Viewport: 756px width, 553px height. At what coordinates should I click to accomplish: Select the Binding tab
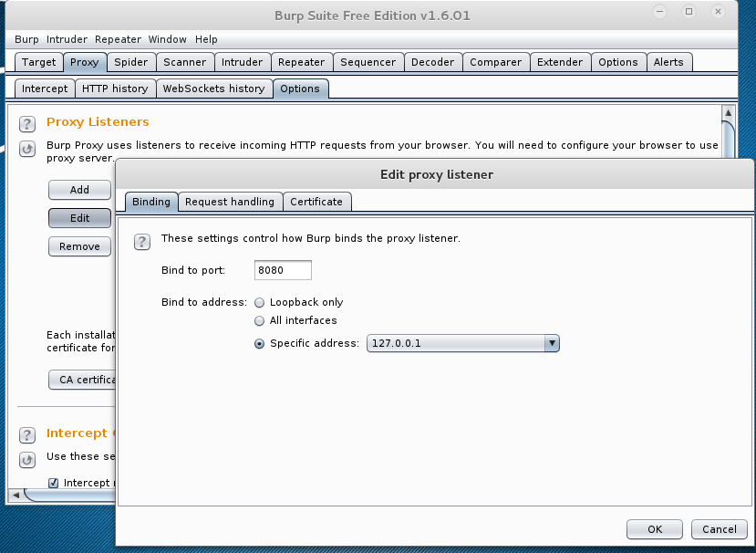click(151, 202)
